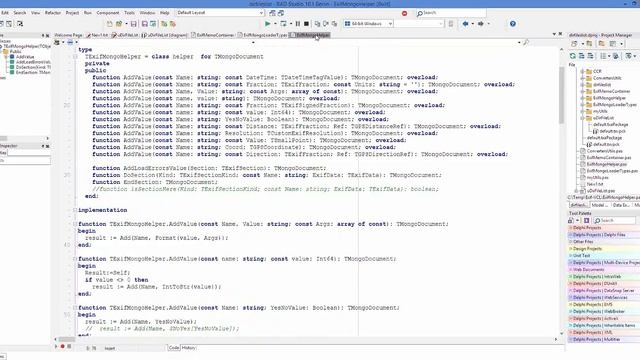Open the Project menu
The image size is (640, 360).
pyautogui.click(x=72, y=13)
